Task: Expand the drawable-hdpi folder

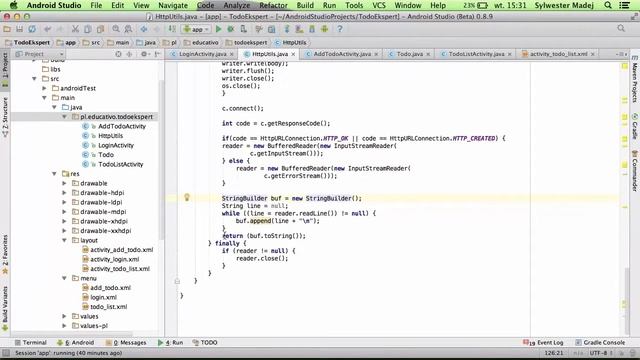Action: coord(64,193)
